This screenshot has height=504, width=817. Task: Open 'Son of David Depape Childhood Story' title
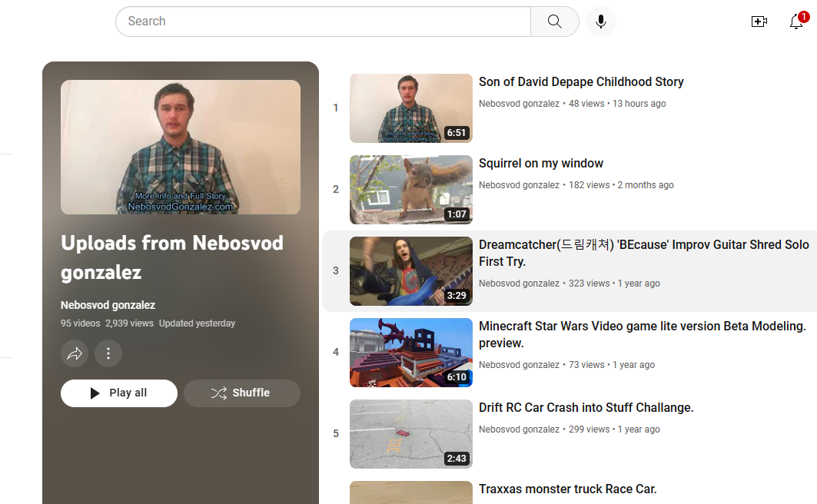coord(581,81)
